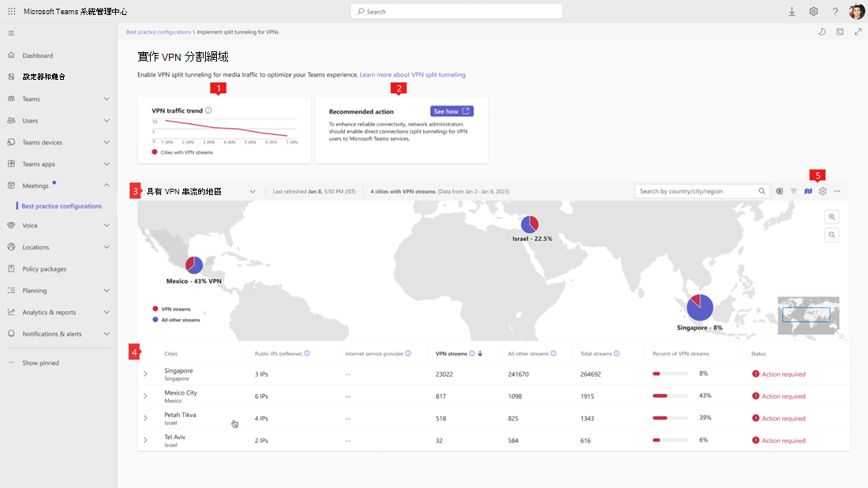Open the VPN streams region dropdown
This screenshot has width=868, height=488.
[253, 192]
